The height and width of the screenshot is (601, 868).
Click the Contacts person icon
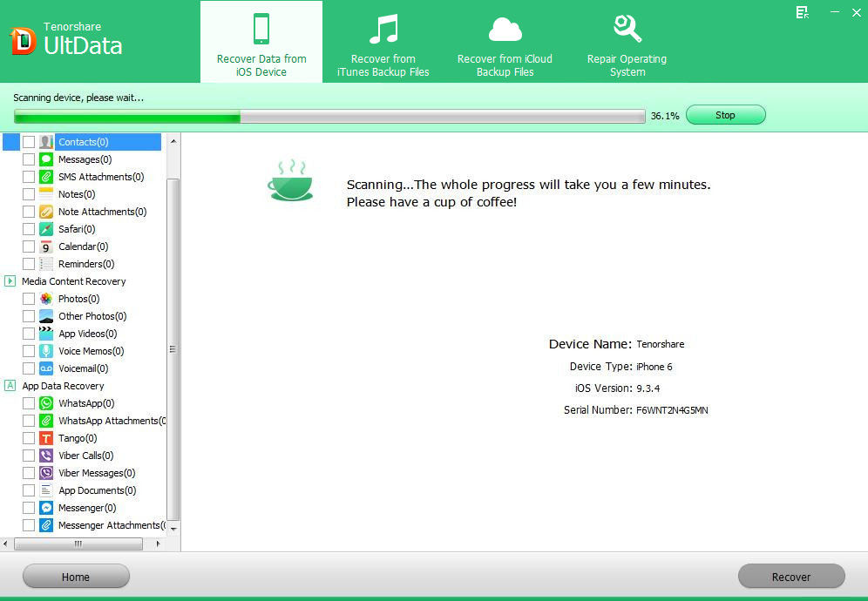46,142
